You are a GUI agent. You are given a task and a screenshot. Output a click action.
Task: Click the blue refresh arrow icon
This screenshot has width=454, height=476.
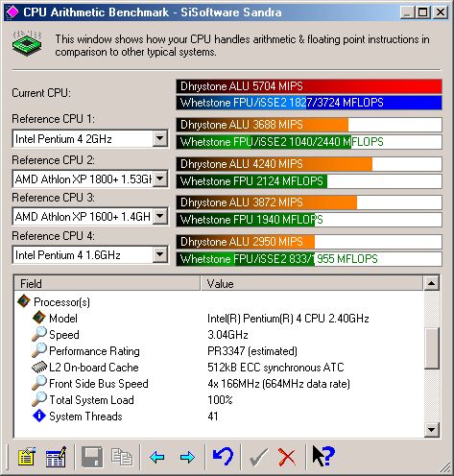pos(223,456)
